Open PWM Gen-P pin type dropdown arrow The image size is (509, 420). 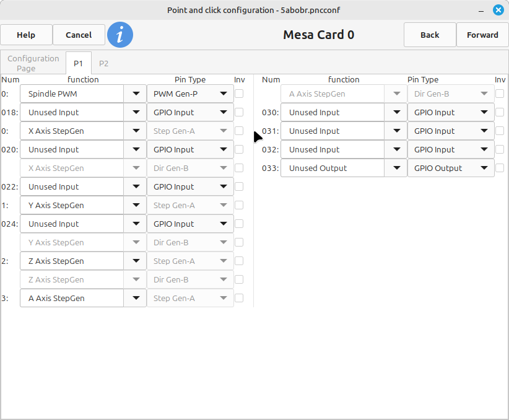click(223, 94)
